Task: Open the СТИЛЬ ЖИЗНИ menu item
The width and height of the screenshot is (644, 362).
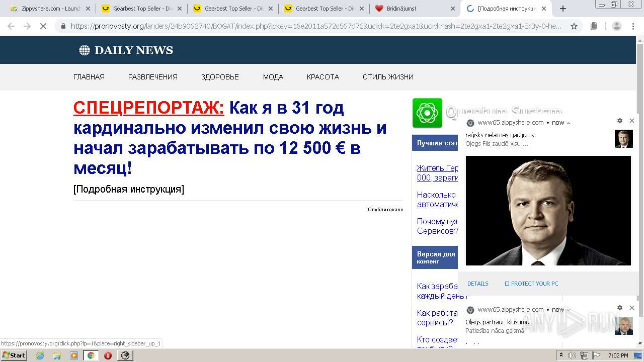Action: point(388,77)
